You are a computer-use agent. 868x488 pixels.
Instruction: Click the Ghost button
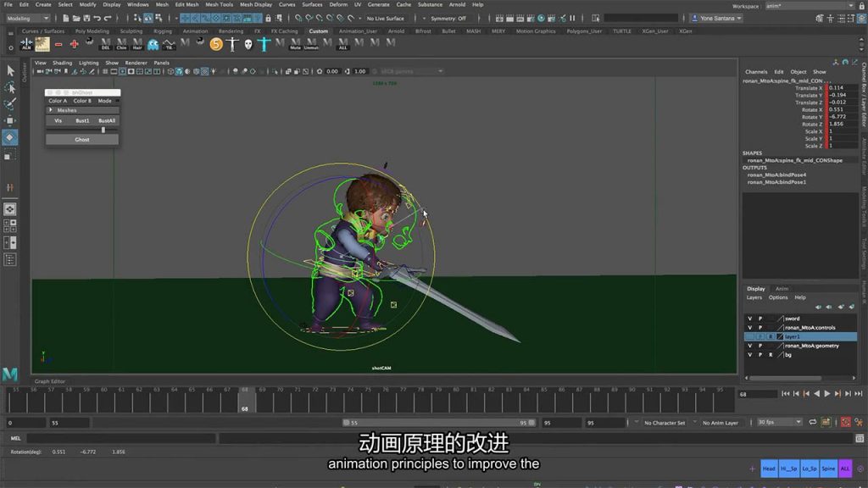tap(82, 140)
